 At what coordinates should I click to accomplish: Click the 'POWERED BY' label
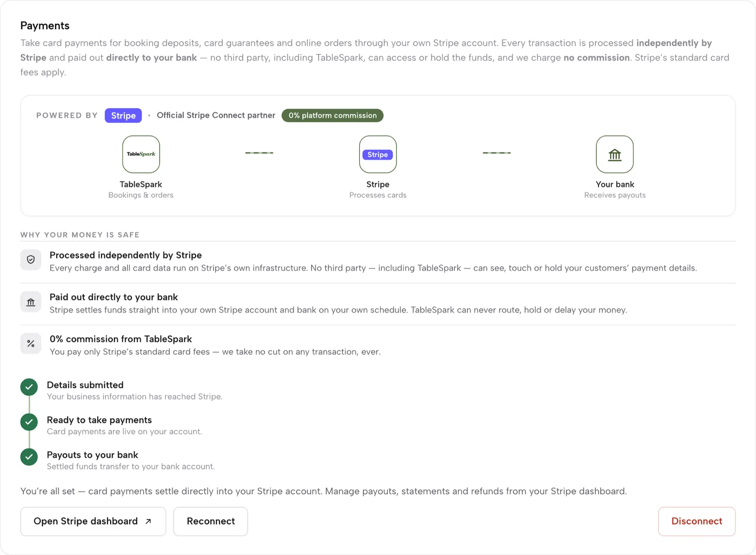pyautogui.click(x=67, y=115)
